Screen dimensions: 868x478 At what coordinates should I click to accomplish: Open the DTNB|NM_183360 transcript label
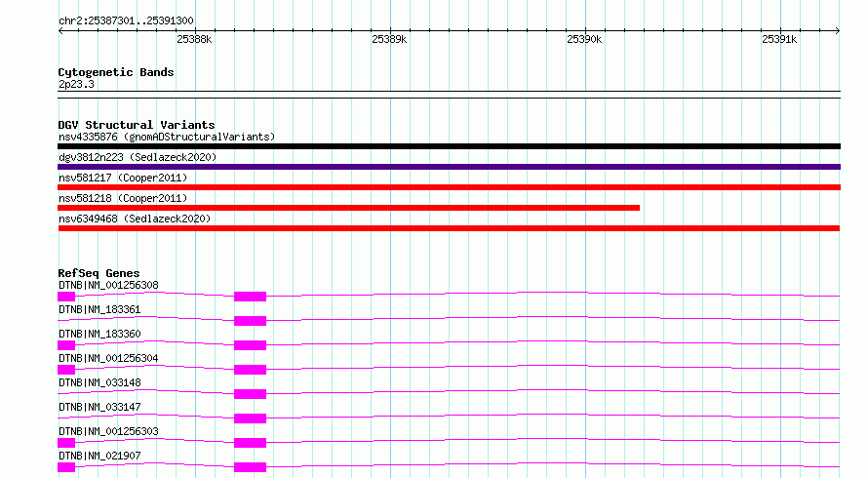[x=99, y=334]
